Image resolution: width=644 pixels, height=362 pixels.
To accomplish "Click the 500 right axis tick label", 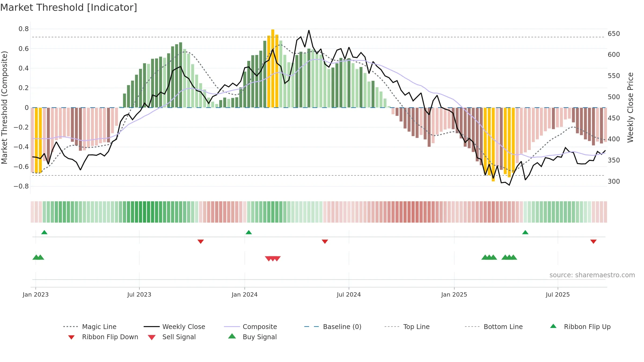I will coord(614,97).
